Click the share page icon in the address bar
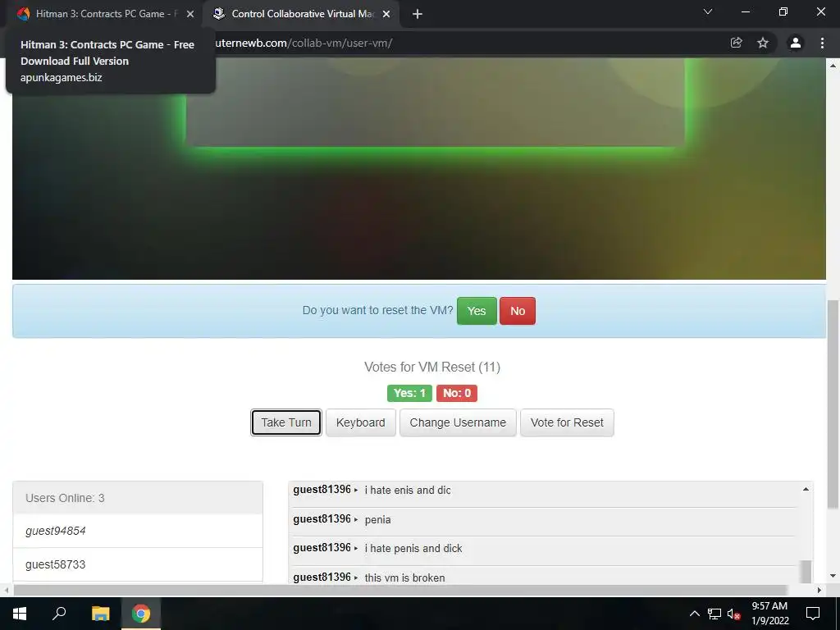The width and height of the screenshot is (840, 630). (737, 43)
